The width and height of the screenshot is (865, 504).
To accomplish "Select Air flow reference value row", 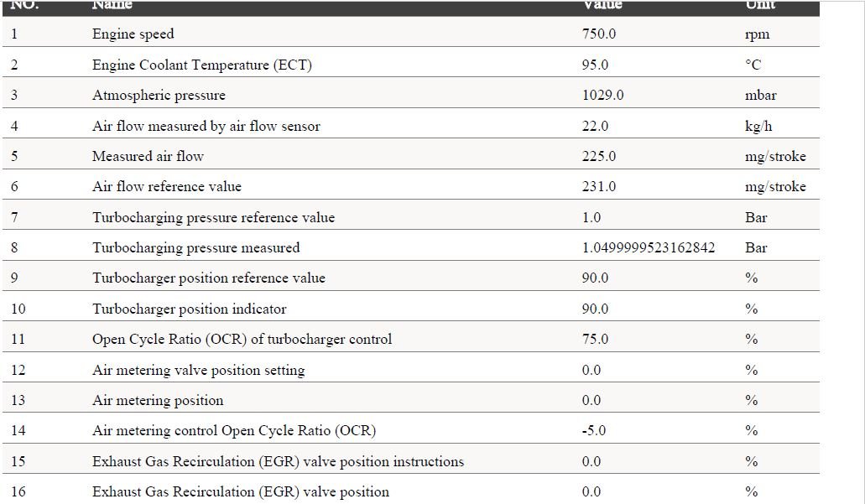I will coord(411,186).
